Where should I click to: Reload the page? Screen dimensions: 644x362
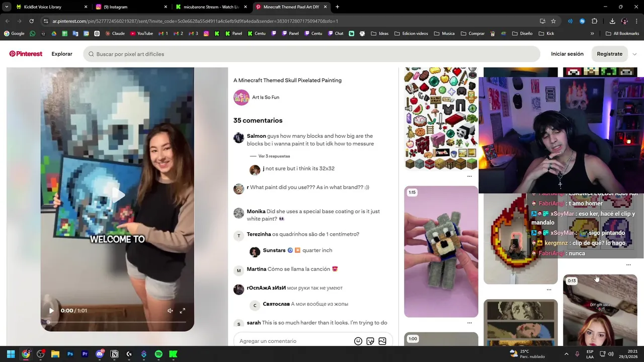pos(31,21)
